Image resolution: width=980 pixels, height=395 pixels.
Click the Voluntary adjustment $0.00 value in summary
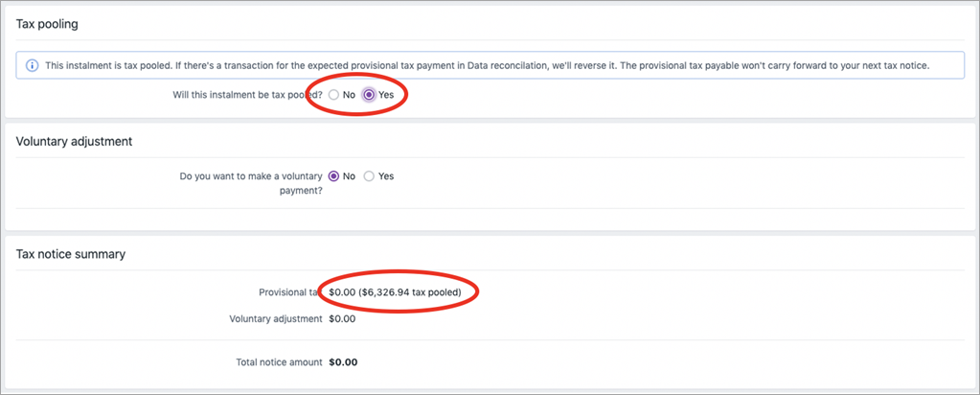[x=342, y=318]
